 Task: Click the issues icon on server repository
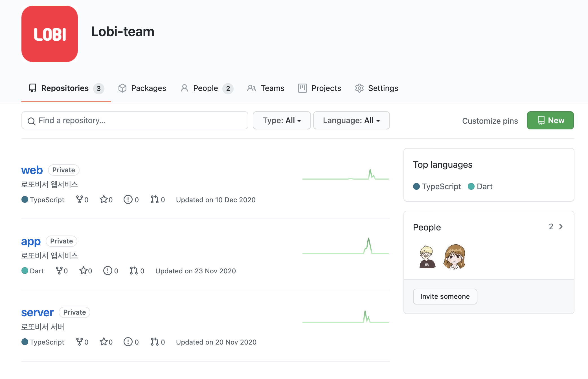pos(128,342)
